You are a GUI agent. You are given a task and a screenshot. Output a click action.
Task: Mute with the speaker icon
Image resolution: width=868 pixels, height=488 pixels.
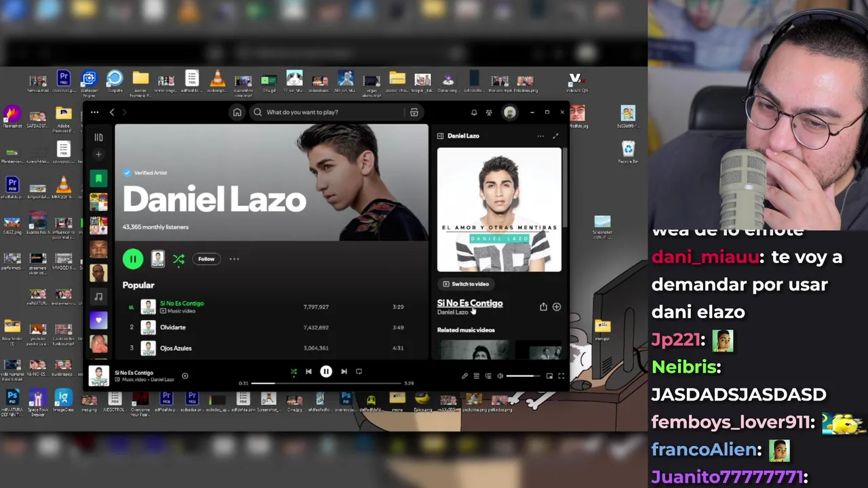click(500, 376)
